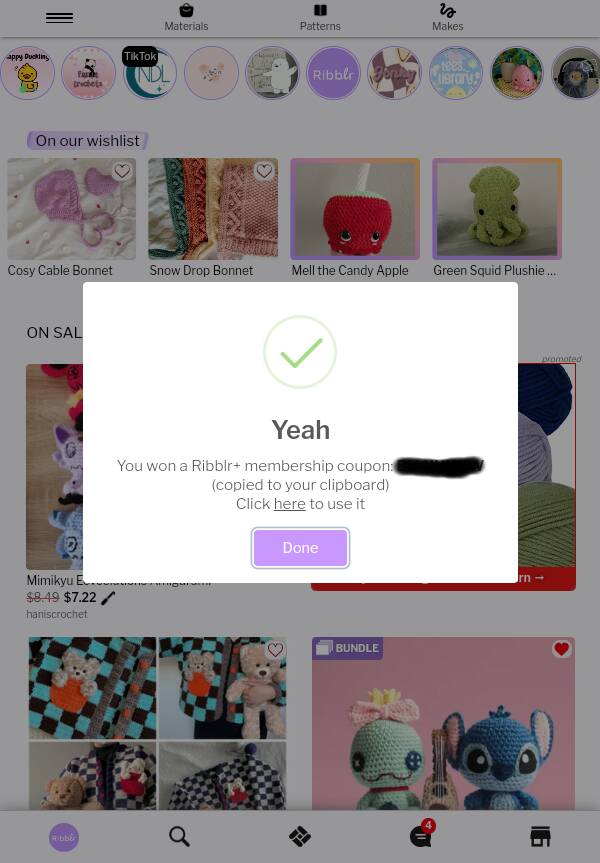
Task: Toggle wishlist heart on Snow Drop Bonnet
Action: pos(264,171)
